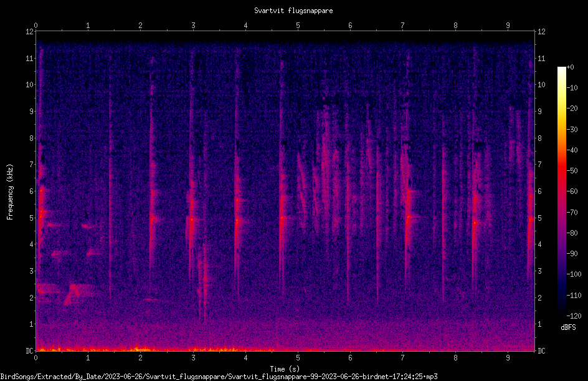Viewport: 588px width, 381px height.
Task: Click the '+0' value atop the dBFS scale
Action: [571, 67]
